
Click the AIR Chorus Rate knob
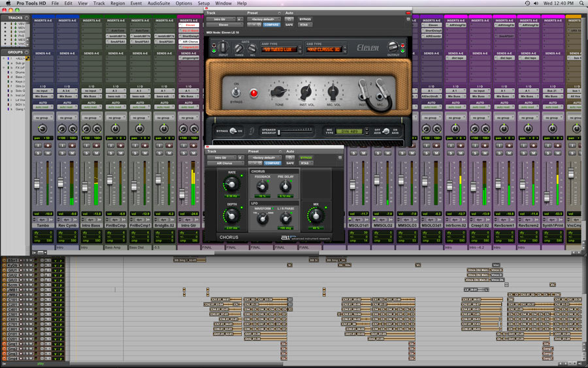(232, 184)
